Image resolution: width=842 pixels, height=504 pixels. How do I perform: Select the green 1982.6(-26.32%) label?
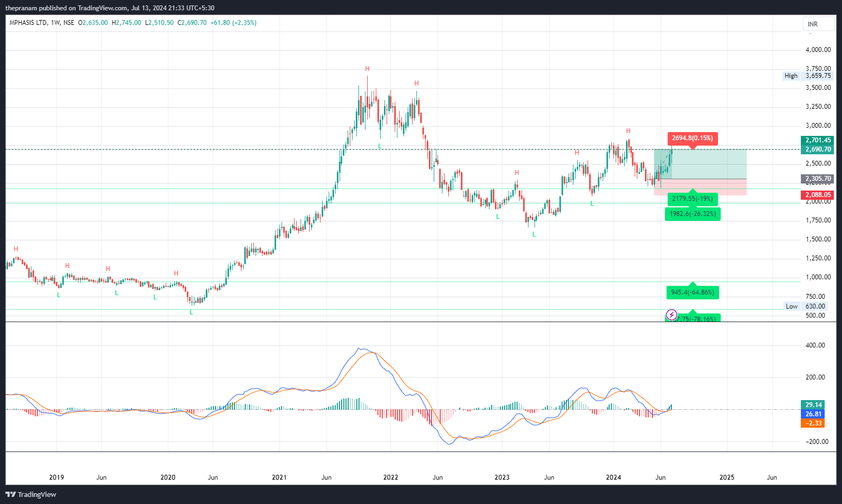click(693, 214)
